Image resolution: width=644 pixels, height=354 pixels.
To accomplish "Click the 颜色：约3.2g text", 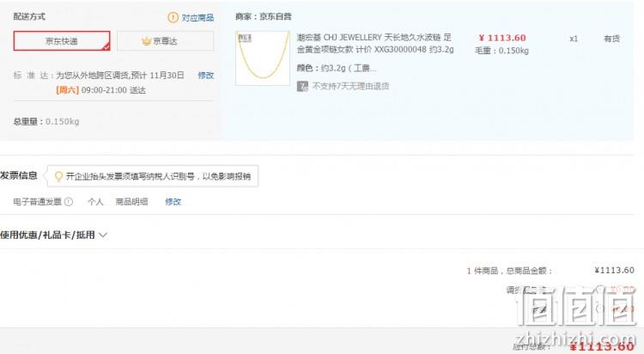I will (x=336, y=68).
